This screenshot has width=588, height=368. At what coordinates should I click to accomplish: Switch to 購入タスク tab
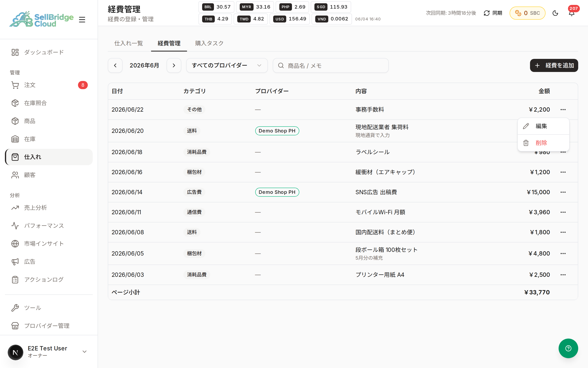209,43
